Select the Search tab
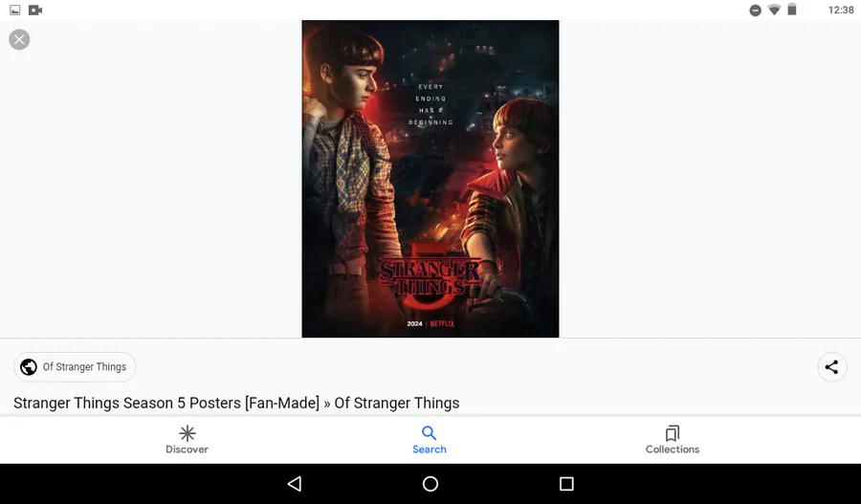This screenshot has width=861, height=504. (x=430, y=440)
